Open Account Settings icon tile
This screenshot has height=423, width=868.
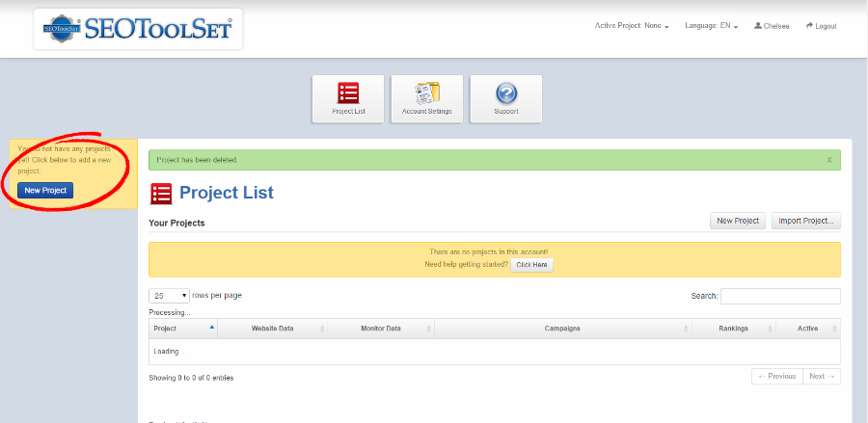pyautogui.click(x=427, y=99)
